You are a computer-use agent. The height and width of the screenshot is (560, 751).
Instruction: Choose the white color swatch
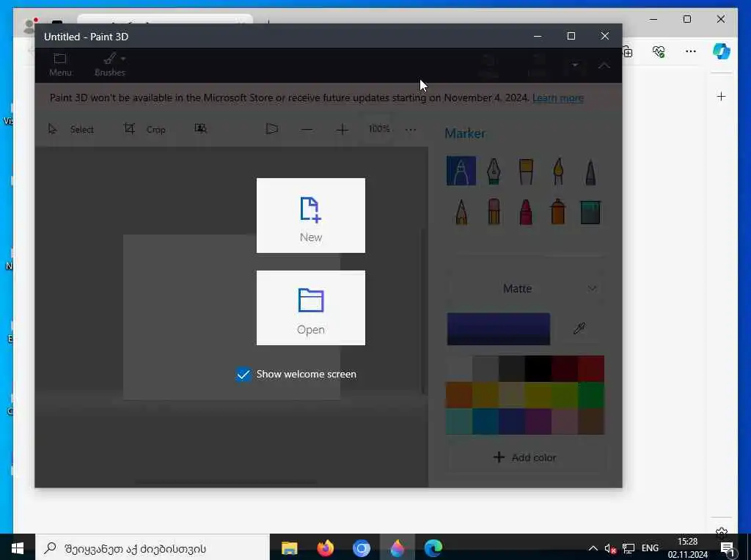pos(459,369)
